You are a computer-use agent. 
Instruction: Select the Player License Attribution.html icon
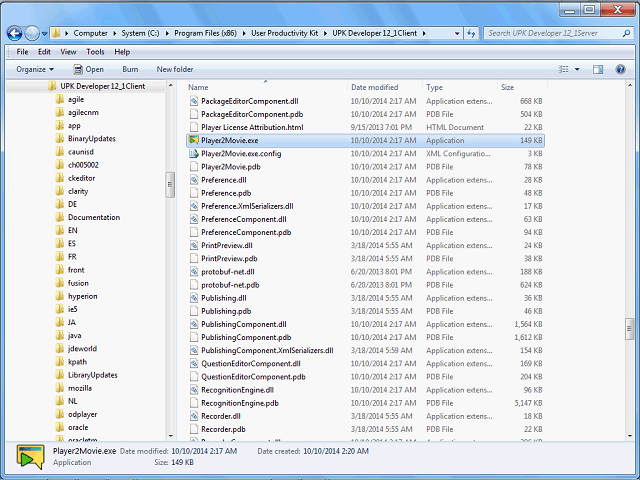pos(193,127)
